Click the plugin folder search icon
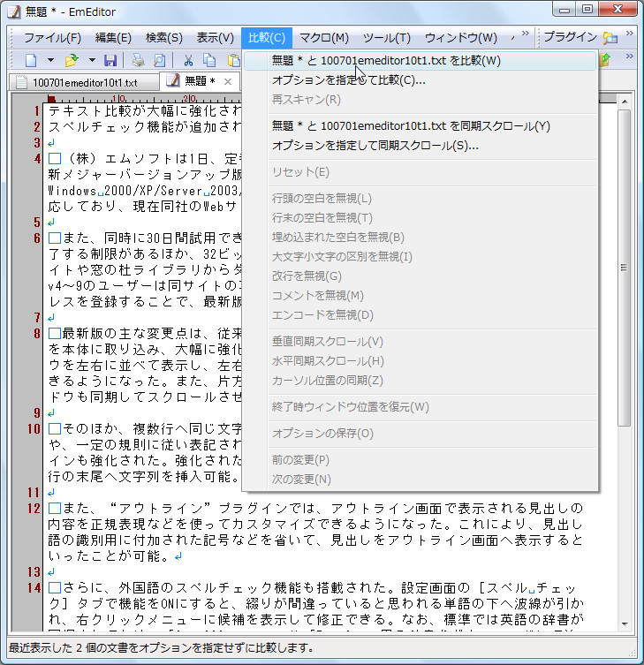This screenshot has height=665, width=644. click(610, 38)
